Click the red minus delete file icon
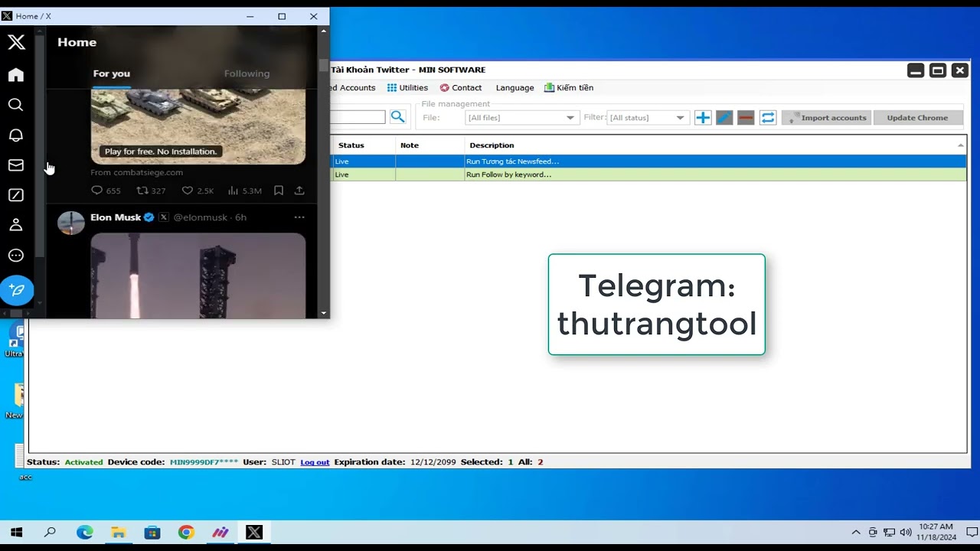The width and height of the screenshot is (980, 551). pos(746,118)
